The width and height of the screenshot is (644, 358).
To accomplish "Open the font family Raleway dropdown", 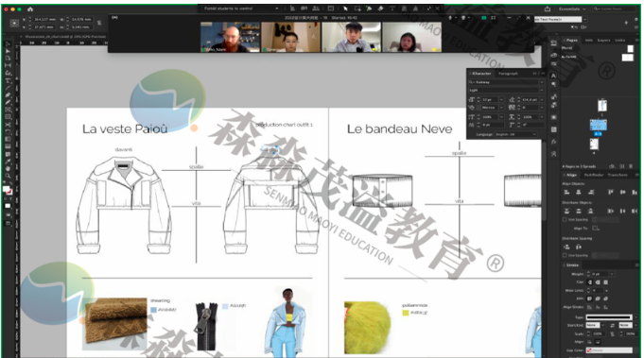I will (506, 82).
